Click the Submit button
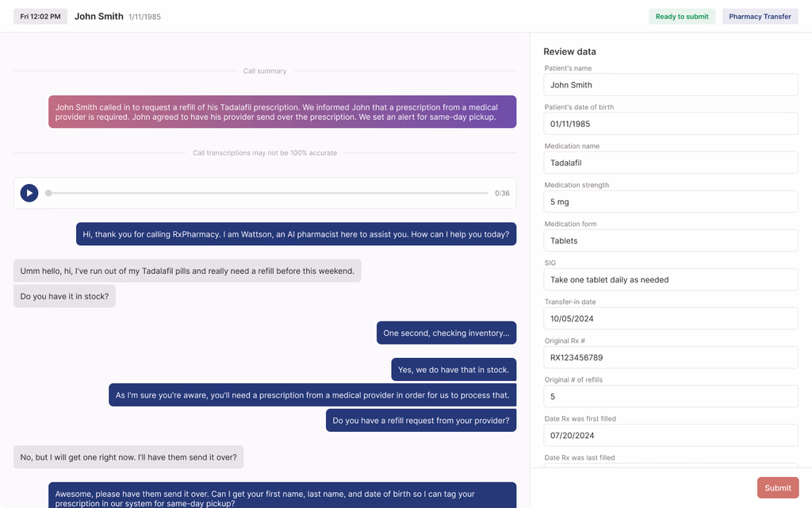812x508 pixels. tap(777, 488)
